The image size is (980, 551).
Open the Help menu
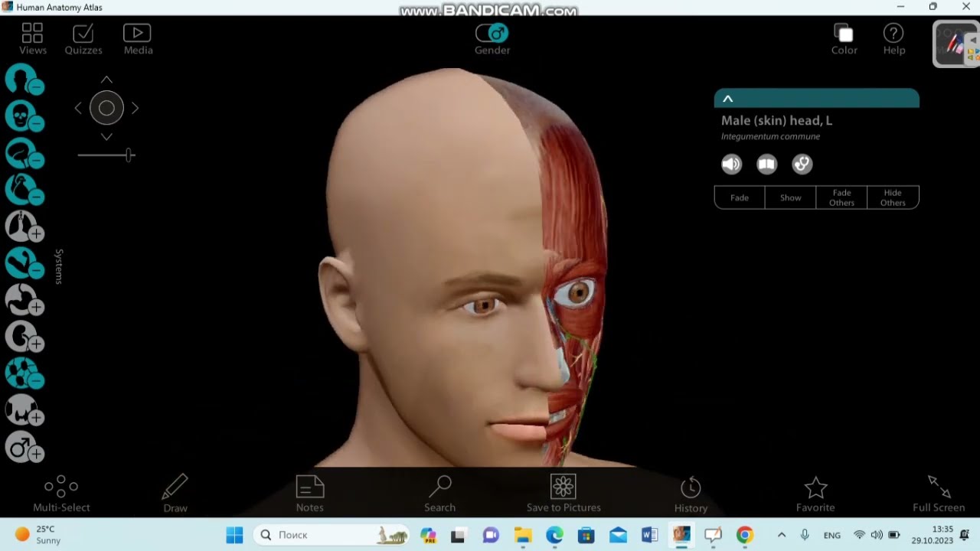coord(893,39)
